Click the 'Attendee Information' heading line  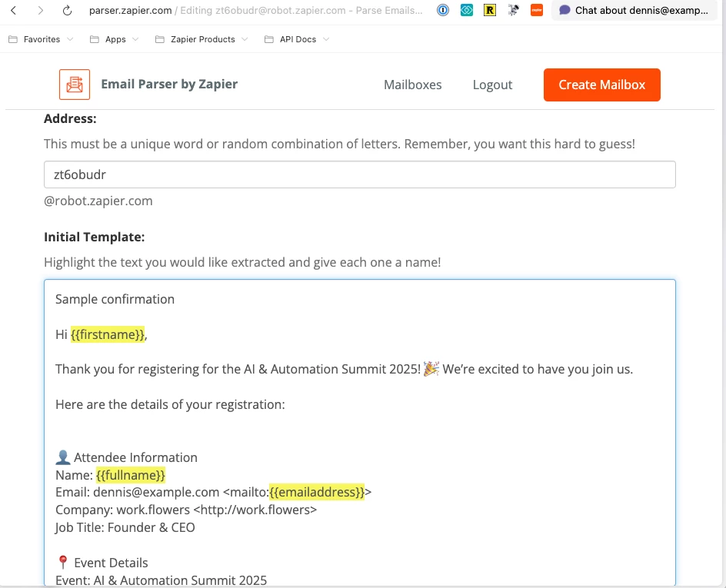pyautogui.click(x=126, y=457)
